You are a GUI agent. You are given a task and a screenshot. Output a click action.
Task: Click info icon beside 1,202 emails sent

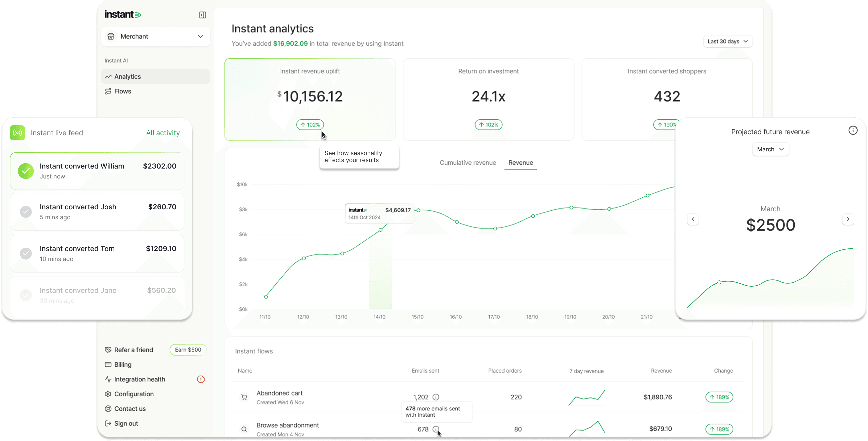436,397
